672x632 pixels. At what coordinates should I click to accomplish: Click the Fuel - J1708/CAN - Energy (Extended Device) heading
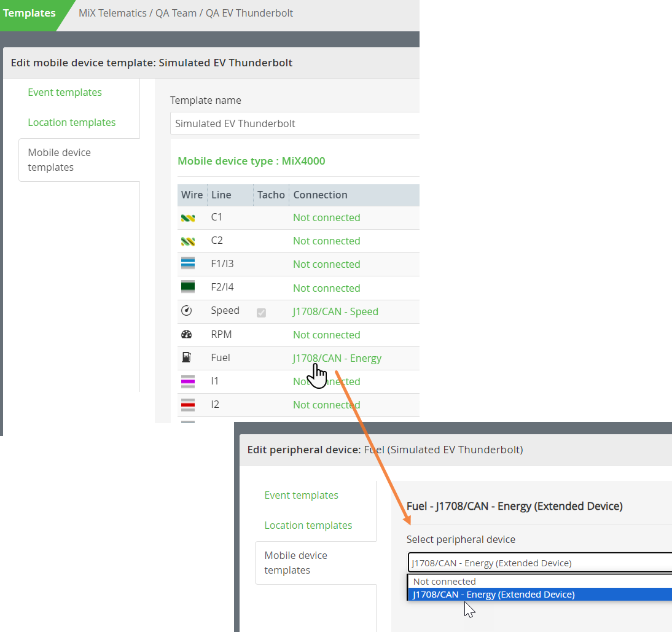(514, 506)
